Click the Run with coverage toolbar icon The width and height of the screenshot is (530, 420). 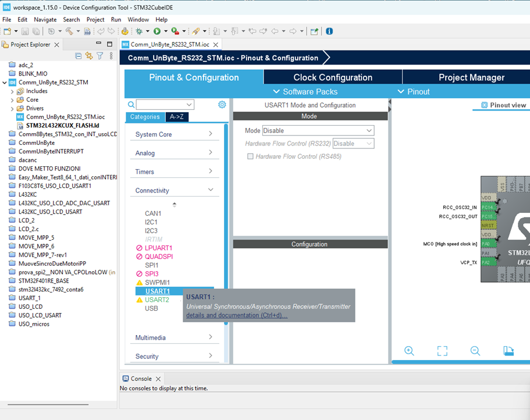175,31
